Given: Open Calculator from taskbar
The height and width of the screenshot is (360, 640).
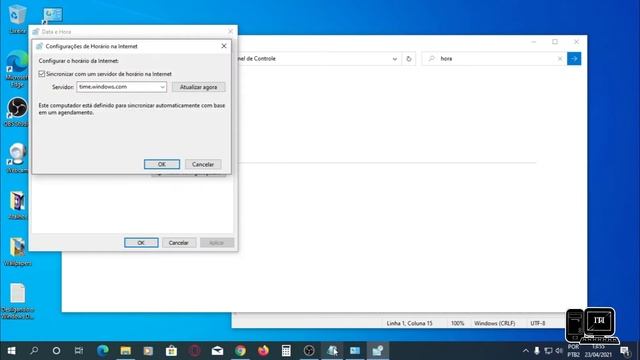Looking at the screenshot, I should coord(286,351).
